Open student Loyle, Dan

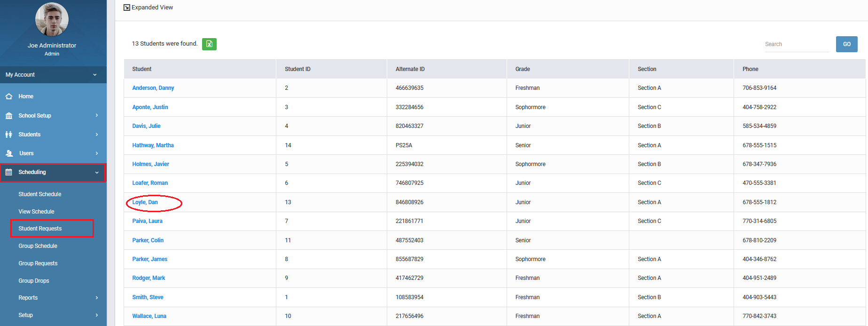coord(145,202)
